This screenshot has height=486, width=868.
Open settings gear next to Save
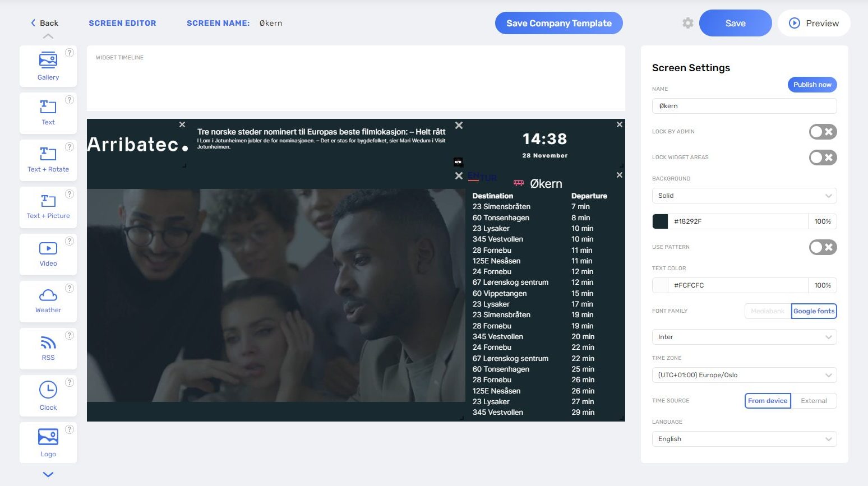click(688, 23)
